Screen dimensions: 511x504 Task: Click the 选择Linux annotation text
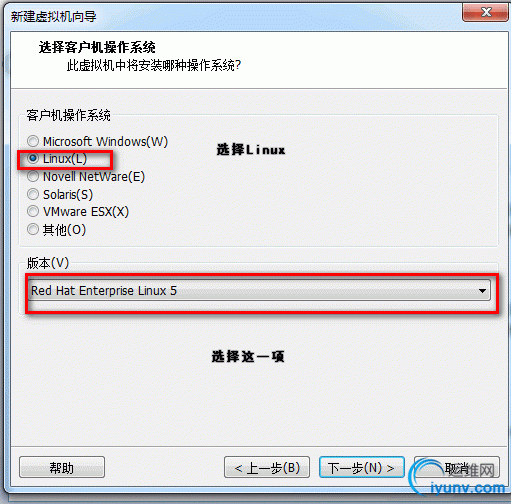click(x=251, y=150)
